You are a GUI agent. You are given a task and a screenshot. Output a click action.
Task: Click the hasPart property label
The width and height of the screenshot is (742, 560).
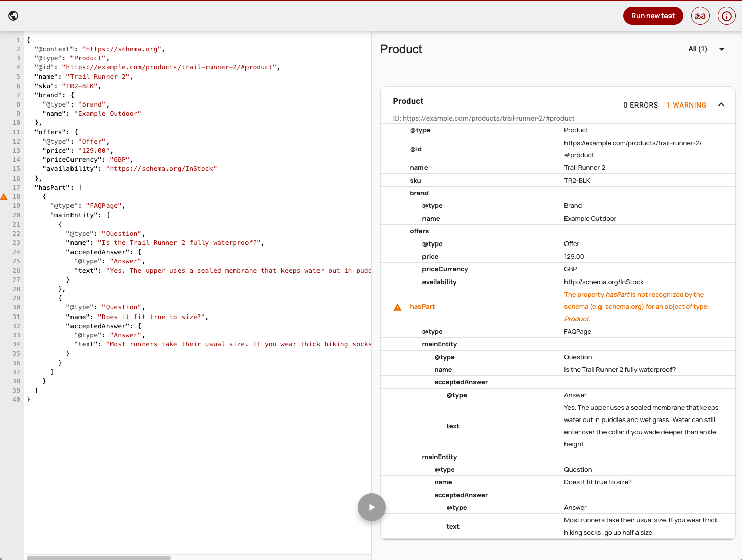click(422, 307)
